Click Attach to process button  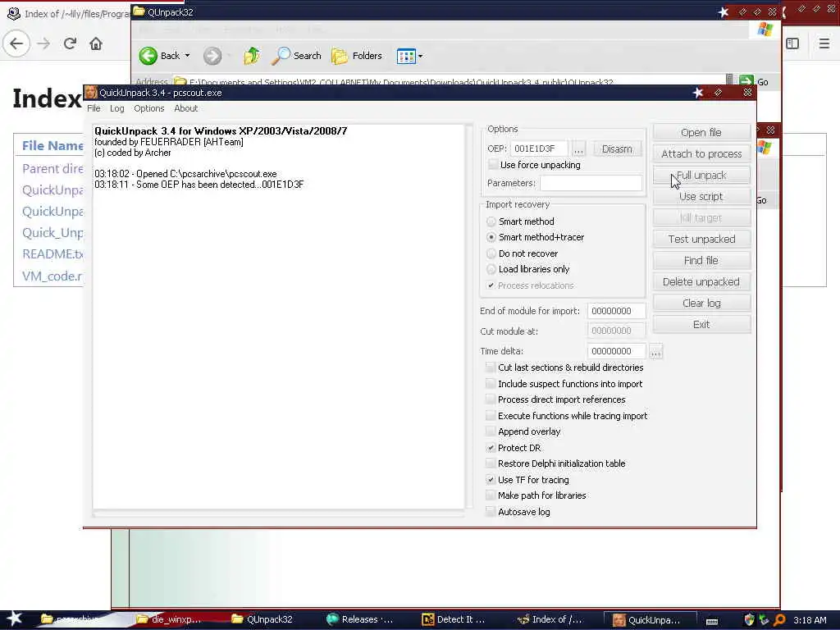click(x=701, y=153)
